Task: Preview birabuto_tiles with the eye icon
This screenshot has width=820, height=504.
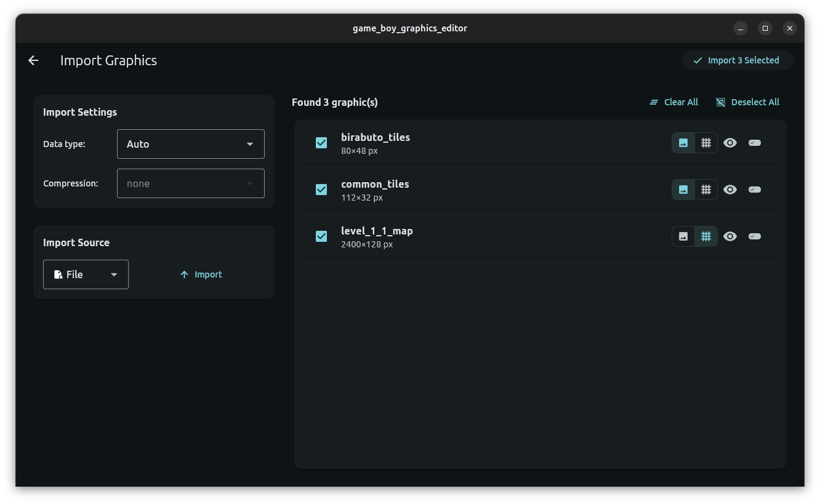Action: point(730,143)
